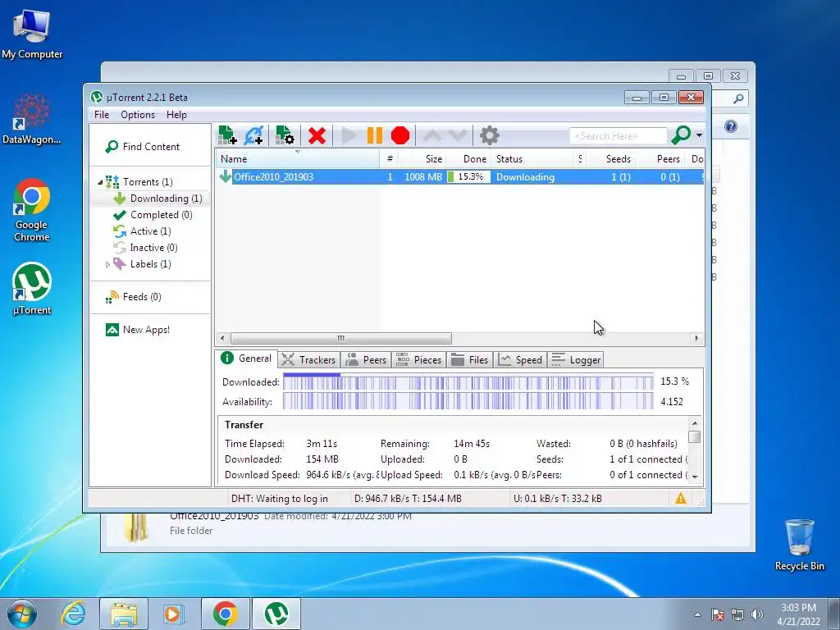
Task: Open the Help menu
Action: coord(176,115)
